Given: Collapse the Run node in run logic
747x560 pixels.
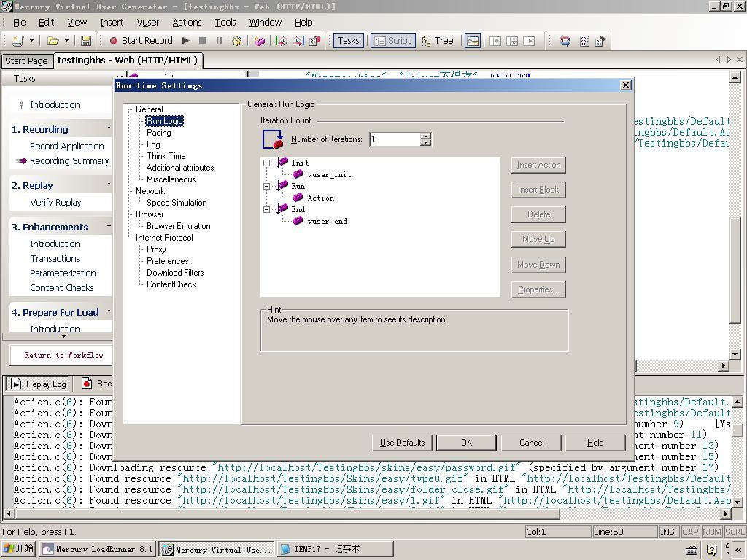Looking at the screenshot, I should [x=267, y=186].
